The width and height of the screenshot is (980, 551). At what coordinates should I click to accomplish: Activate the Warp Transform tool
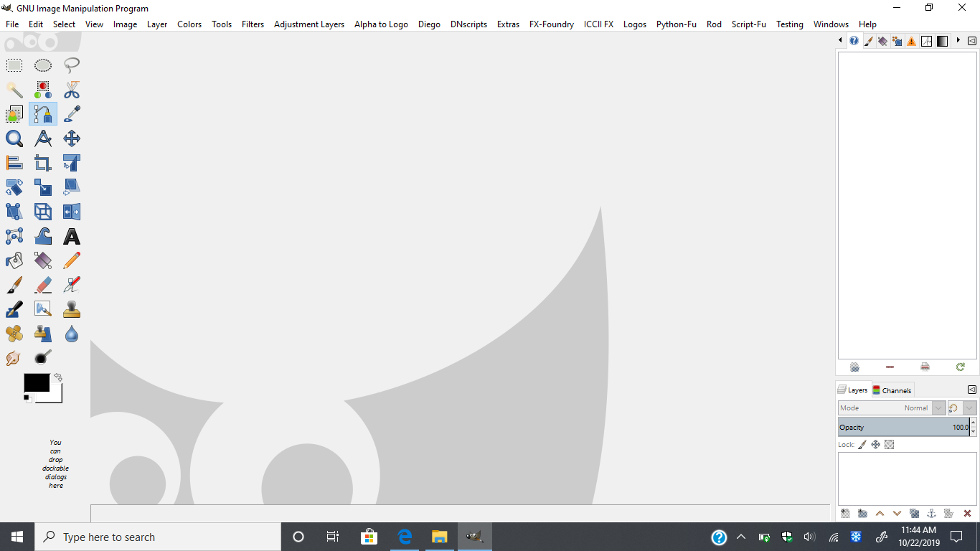click(x=43, y=236)
